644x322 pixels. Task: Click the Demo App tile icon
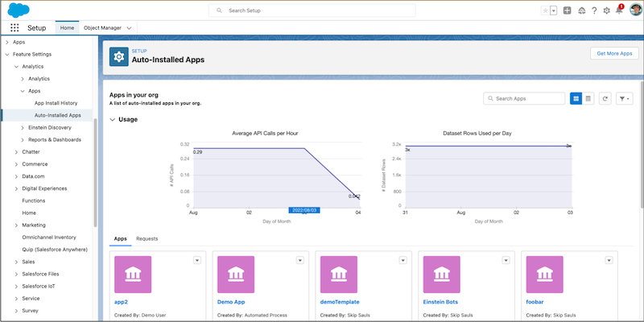[236, 275]
